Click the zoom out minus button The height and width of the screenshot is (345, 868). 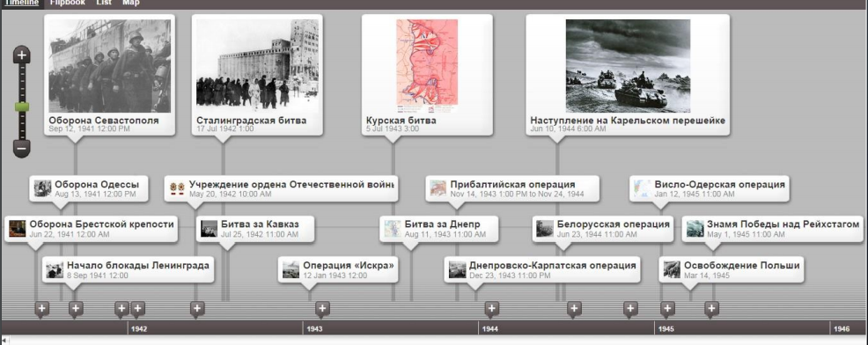22,149
